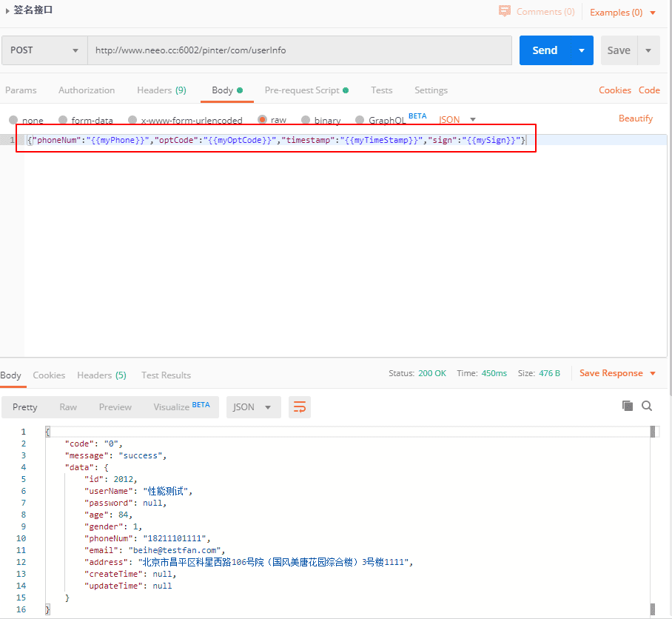Viewport: 672px width, 619px height.
Task: Select the request Body tab
Action: (x=227, y=90)
